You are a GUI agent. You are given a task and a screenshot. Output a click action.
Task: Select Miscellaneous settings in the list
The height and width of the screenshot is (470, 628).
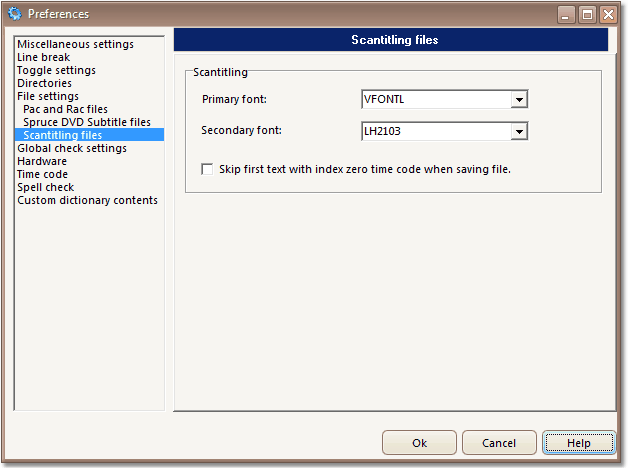click(x=75, y=44)
